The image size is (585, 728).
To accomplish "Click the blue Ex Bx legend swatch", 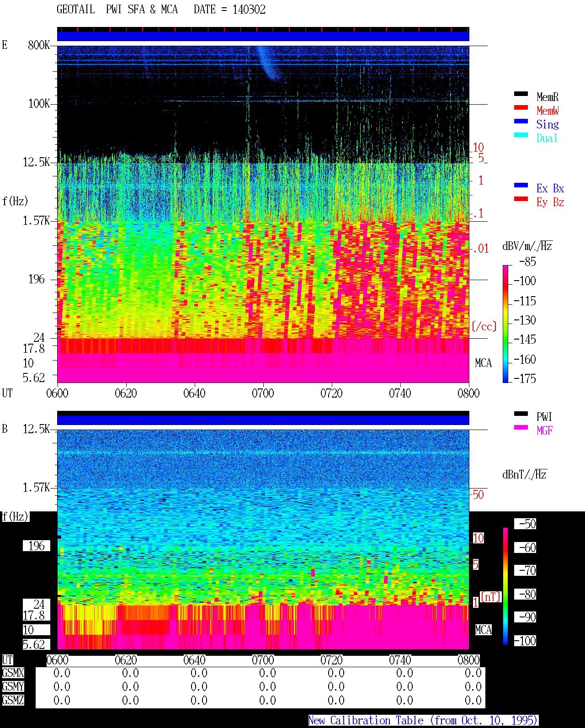I will 521,186.
